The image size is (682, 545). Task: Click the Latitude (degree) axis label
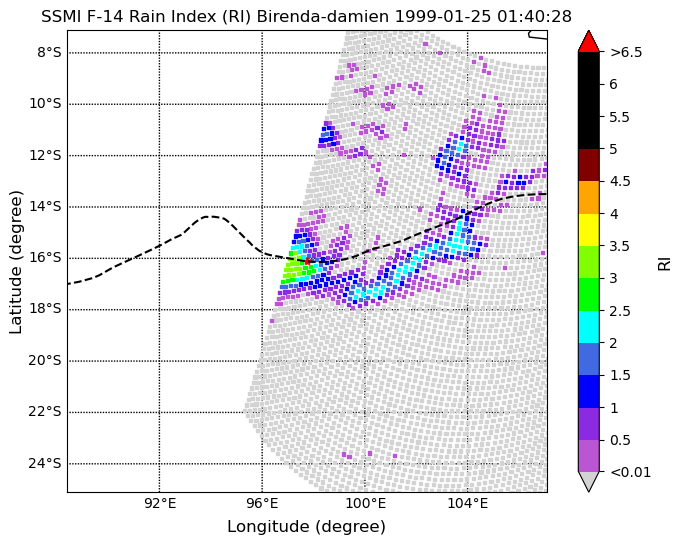pos(16,262)
